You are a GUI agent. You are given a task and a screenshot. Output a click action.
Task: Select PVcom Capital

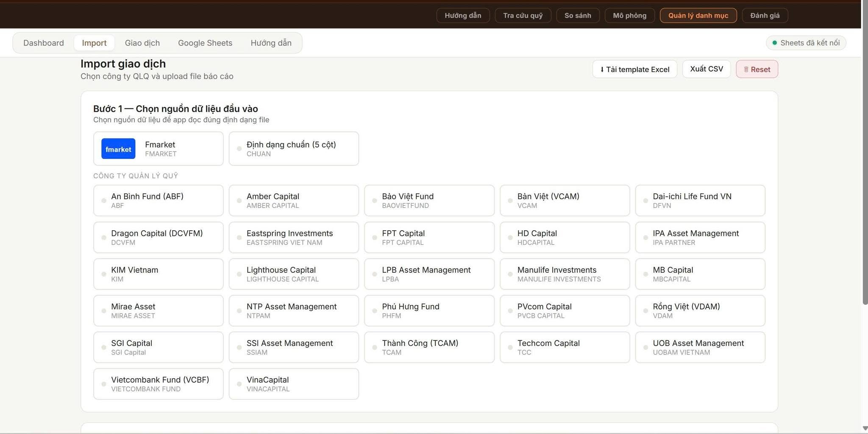(x=565, y=311)
